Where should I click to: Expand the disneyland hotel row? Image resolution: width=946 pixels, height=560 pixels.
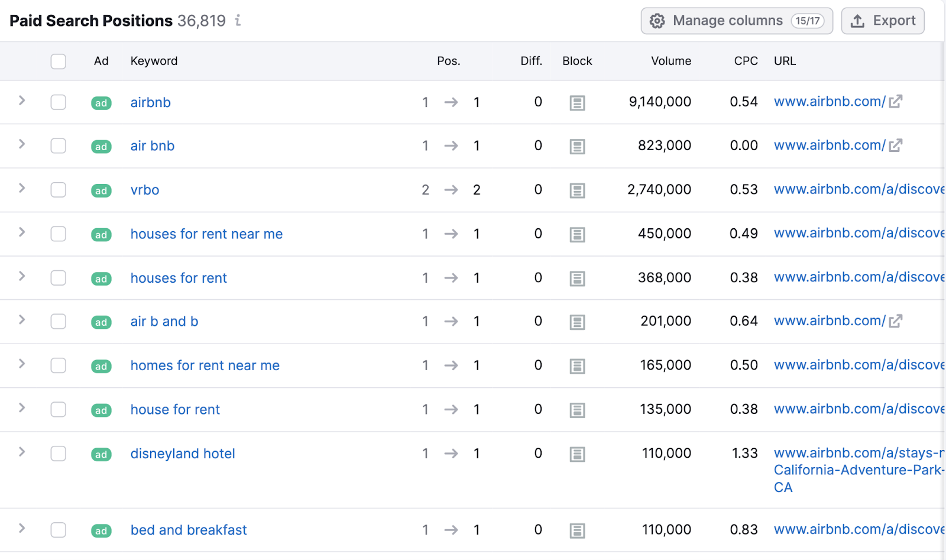point(22,452)
